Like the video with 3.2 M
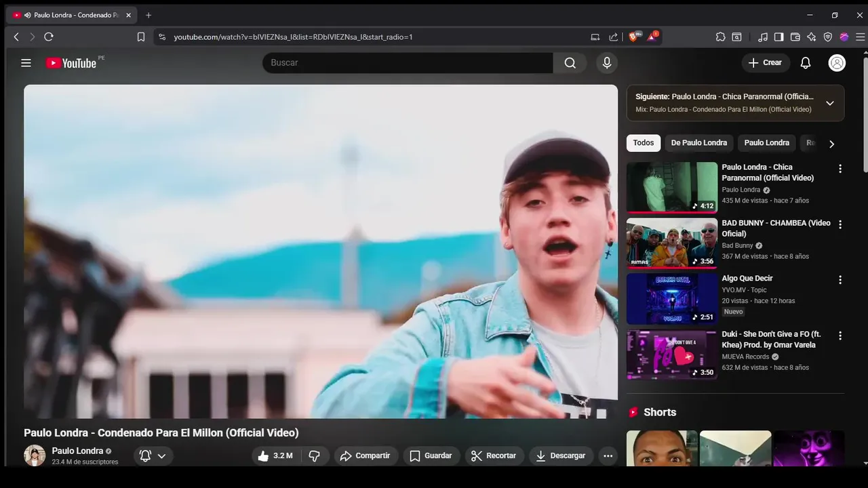Image resolution: width=868 pixels, height=488 pixels. pos(275,456)
